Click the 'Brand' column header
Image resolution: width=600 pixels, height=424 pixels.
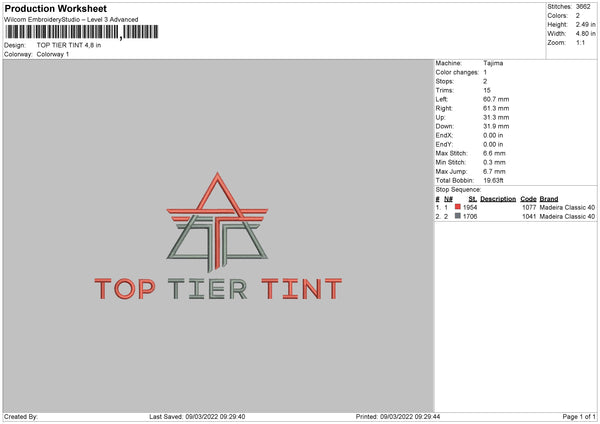point(549,199)
